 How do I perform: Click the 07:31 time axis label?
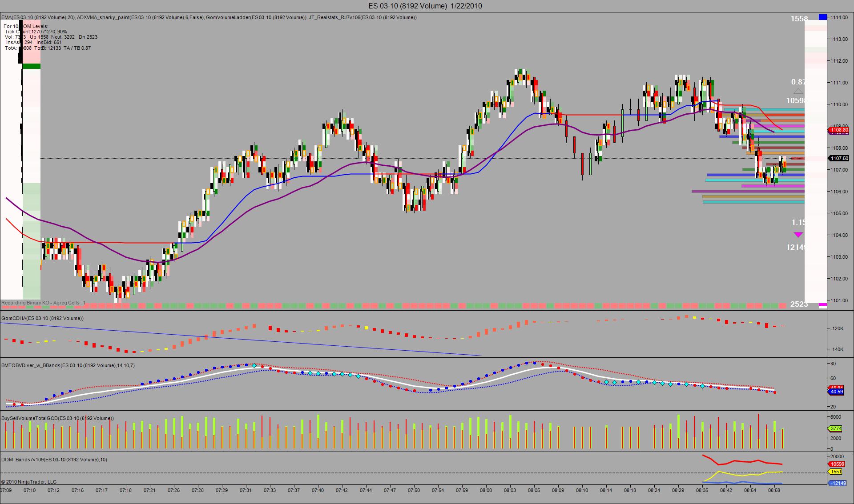click(246, 490)
